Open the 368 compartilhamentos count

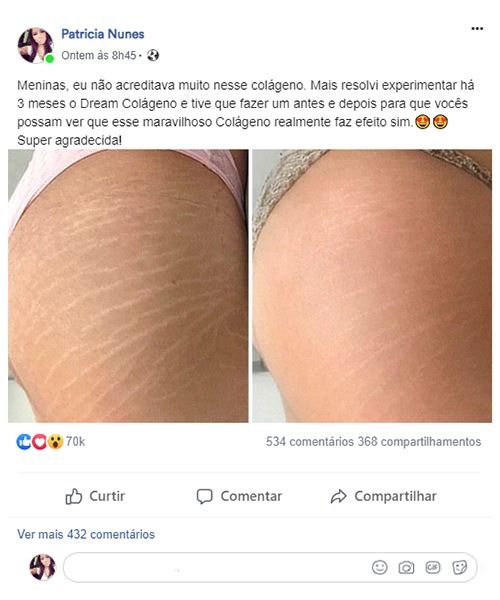pyautogui.click(x=419, y=442)
